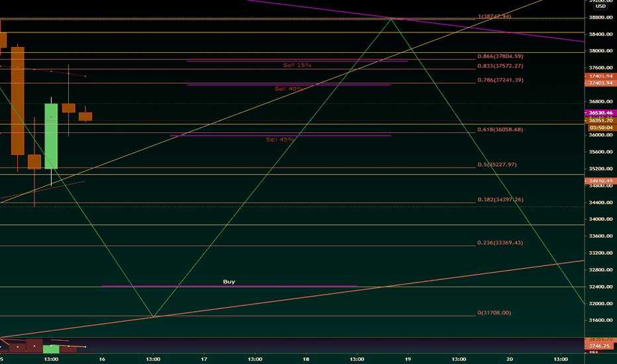The width and height of the screenshot is (617, 364).
Task: Click the 32400.00 price axis label
Action: tap(601, 287)
